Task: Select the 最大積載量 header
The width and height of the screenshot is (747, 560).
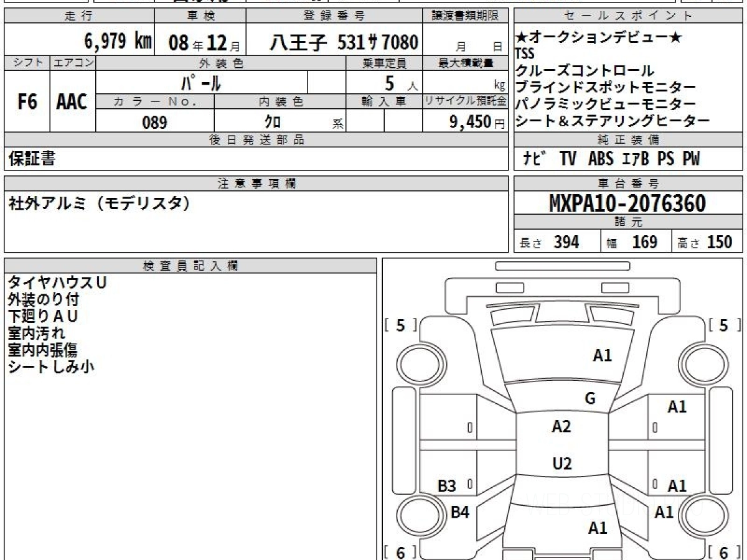Action: 466,63
